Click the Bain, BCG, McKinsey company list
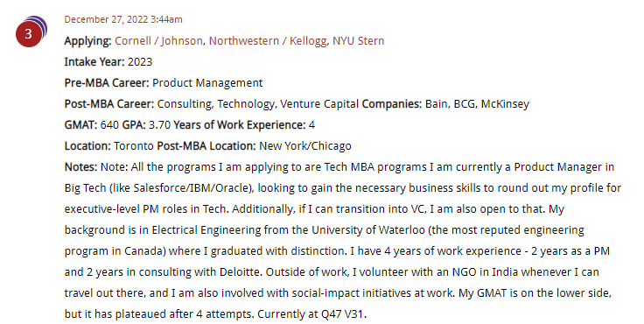 pyautogui.click(x=477, y=104)
